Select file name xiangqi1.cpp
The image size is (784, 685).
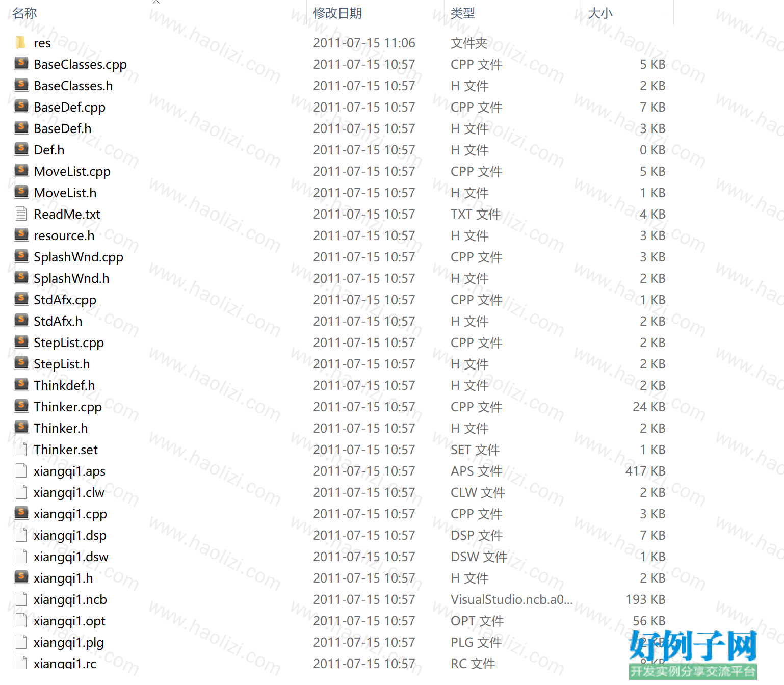(x=70, y=514)
